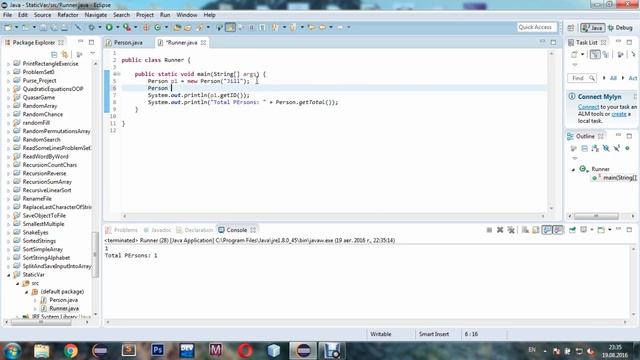
Task: Click Terminate stop icon in Console
Action: pyautogui.click(x=489, y=230)
